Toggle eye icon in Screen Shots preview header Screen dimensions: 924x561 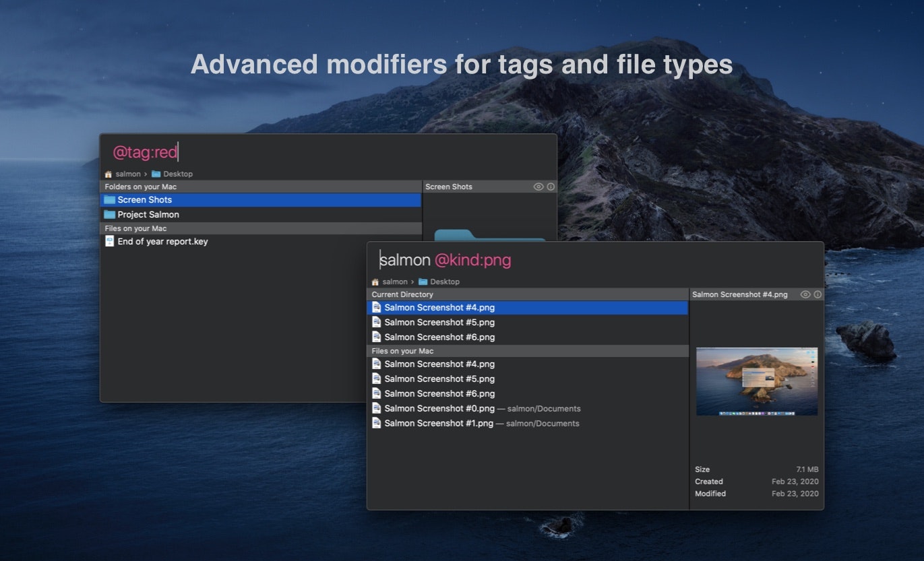point(538,187)
